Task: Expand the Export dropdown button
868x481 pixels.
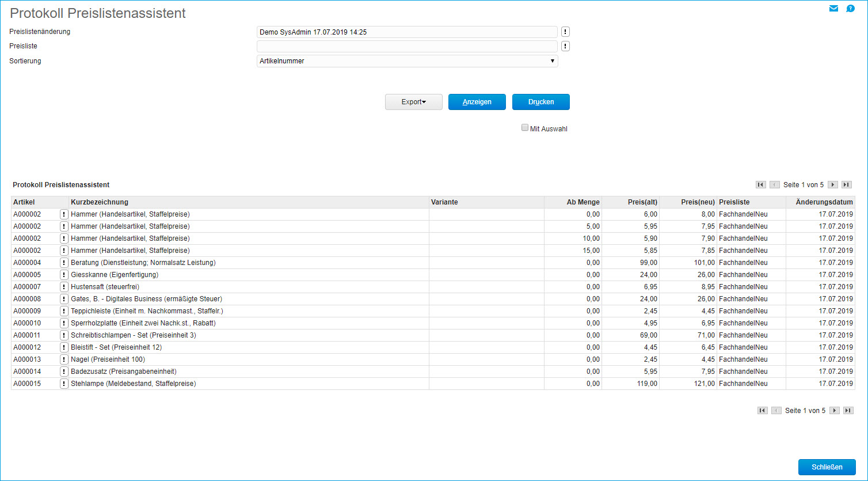Action: [413, 102]
